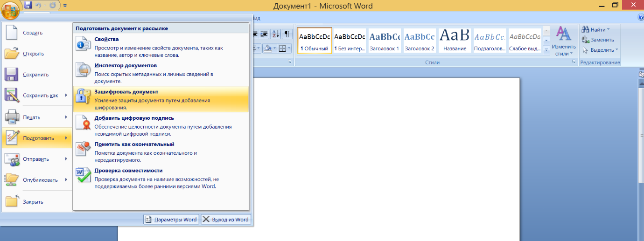The image size is (644, 241).
Task: Open the Выделить dropdown
Action: click(600, 50)
